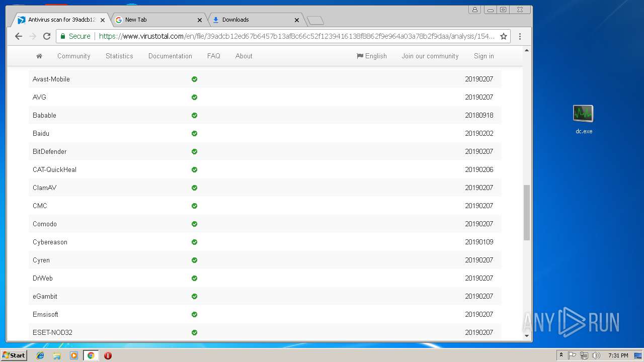
Task: Open the FAQ link
Action: (214, 56)
